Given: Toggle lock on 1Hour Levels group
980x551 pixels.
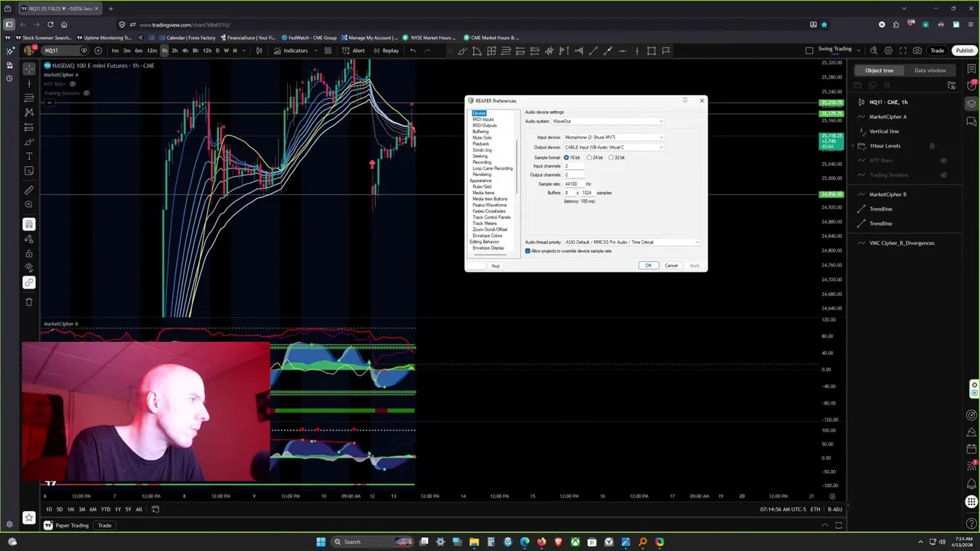Looking at the screenshot, I should coord(932,146).
